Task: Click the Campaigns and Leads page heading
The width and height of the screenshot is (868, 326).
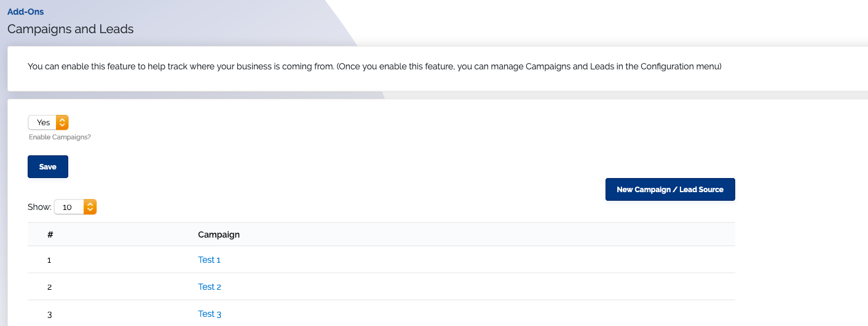Action: click(x=70, y=29)
